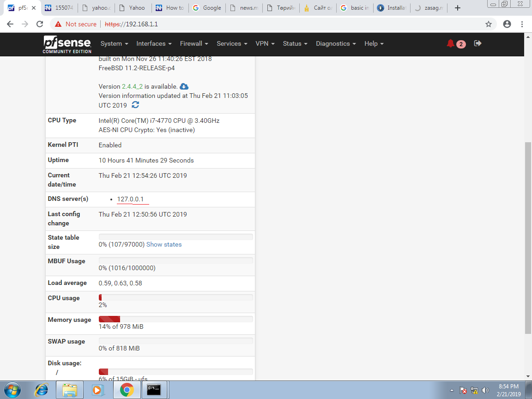
Task: Click the page vertical scrollbar thumb
Action: pos(528,237)
